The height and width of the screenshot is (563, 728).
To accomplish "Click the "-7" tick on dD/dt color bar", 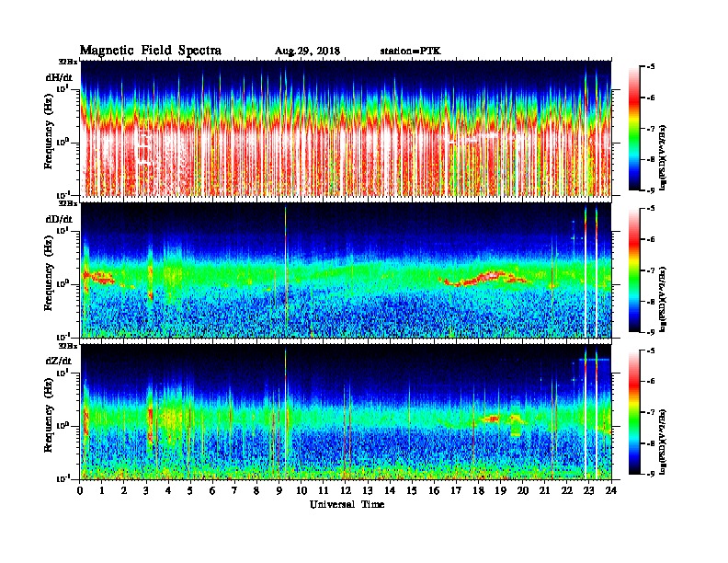I will pos(651,270).
